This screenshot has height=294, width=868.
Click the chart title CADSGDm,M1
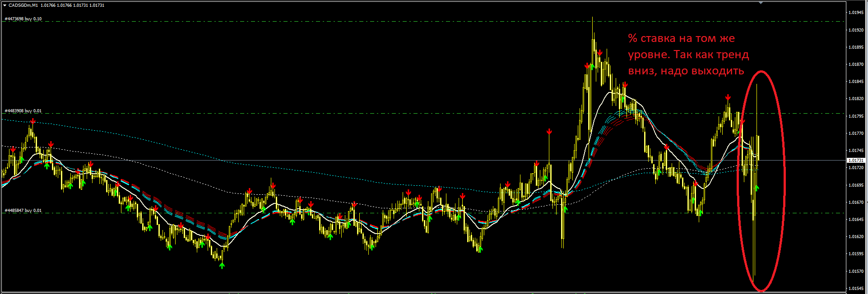(23, 5)
